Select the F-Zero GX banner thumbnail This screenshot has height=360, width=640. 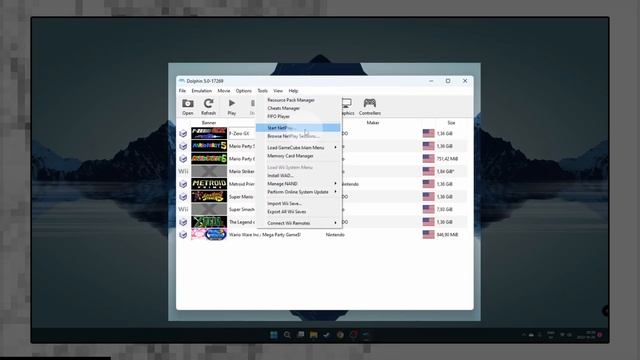[209, 133]
